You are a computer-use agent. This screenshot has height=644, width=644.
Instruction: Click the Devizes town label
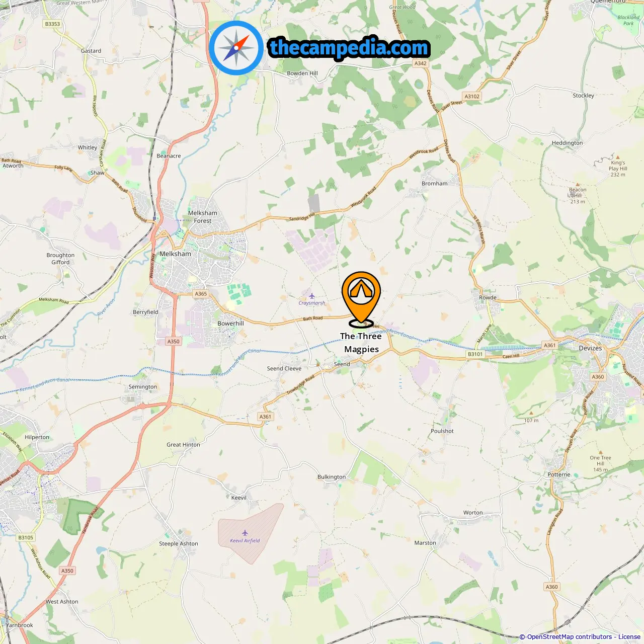[590, 348]
